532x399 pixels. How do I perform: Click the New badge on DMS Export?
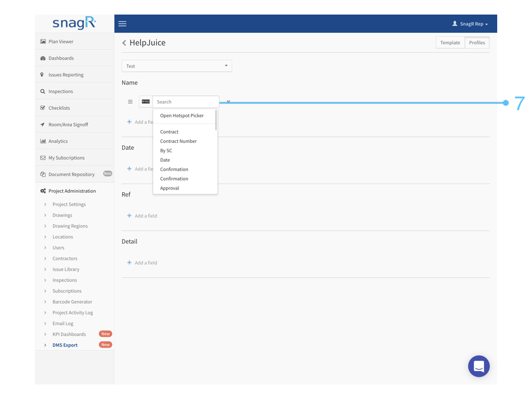click(x=105, y=345)
